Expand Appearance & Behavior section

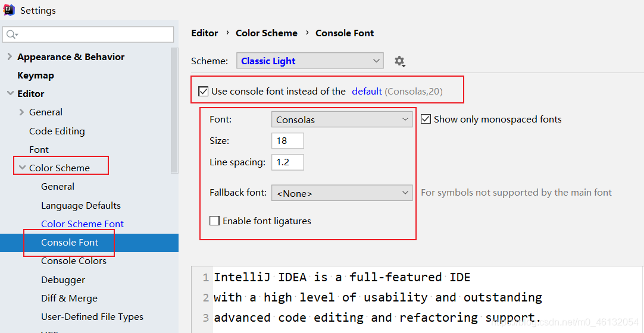[x=10, y=56]
